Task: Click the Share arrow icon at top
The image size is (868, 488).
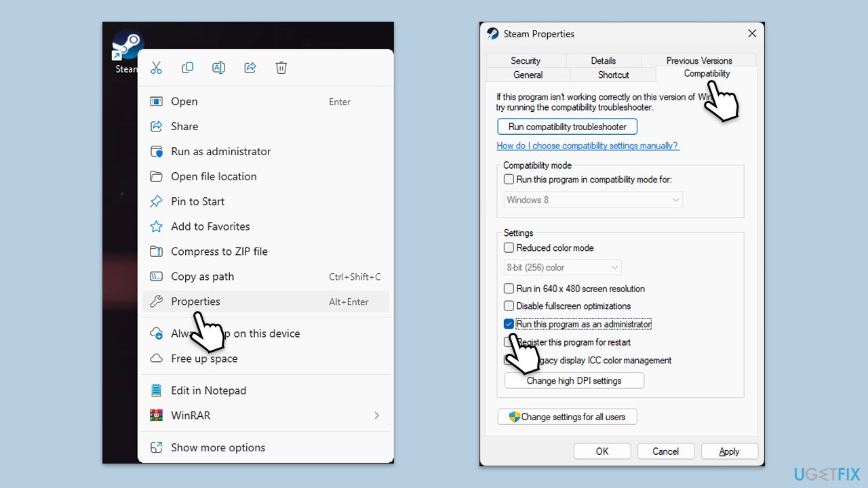Action: pyautogui.click(x=250, y=68)
